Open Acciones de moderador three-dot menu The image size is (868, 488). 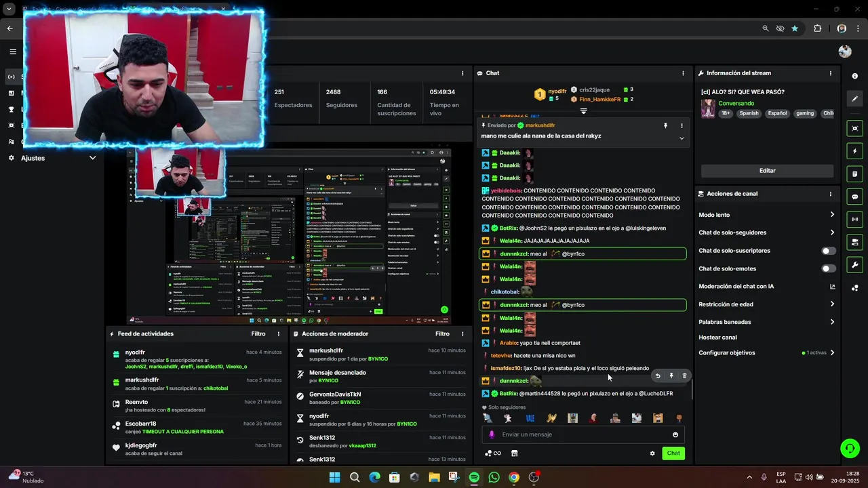click(x=462, y=334)
